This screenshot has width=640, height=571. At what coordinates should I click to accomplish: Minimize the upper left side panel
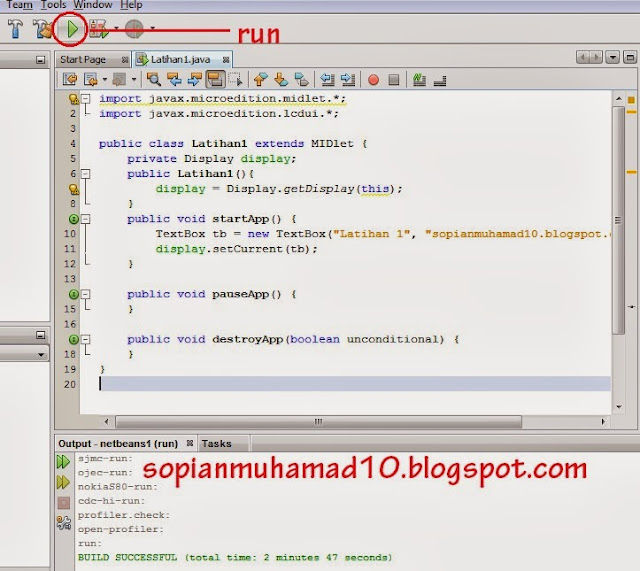click(40, 60)
